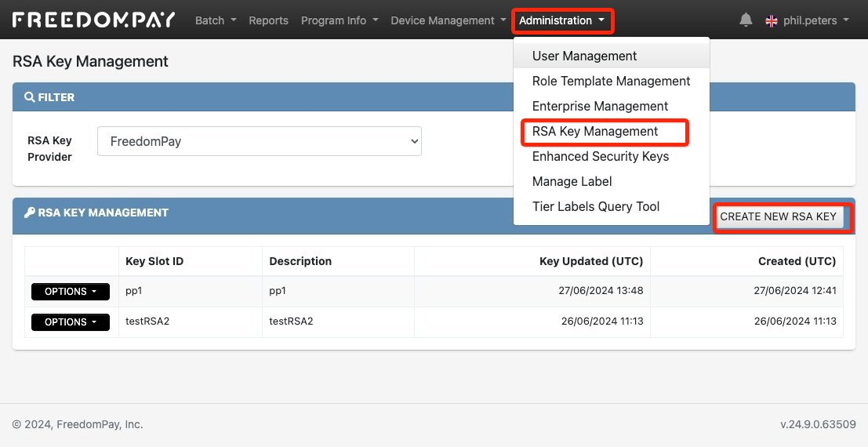Go to Reports
The image size is (868, 447).
(268, 20)
